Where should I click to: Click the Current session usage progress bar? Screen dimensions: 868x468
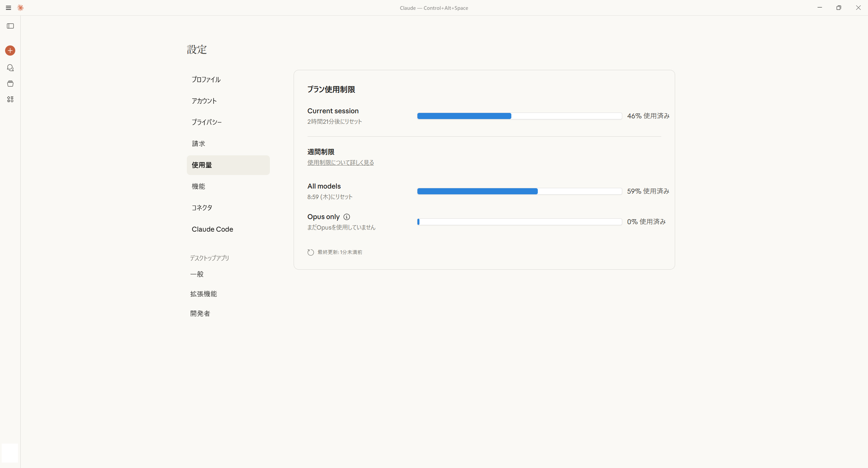(x=519, y=116)
